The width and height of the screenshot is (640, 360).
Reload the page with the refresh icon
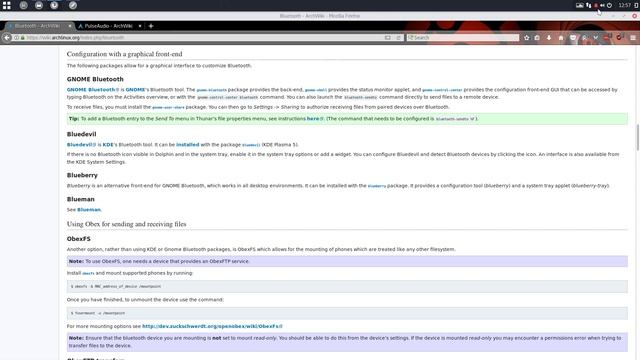(398, 38)
